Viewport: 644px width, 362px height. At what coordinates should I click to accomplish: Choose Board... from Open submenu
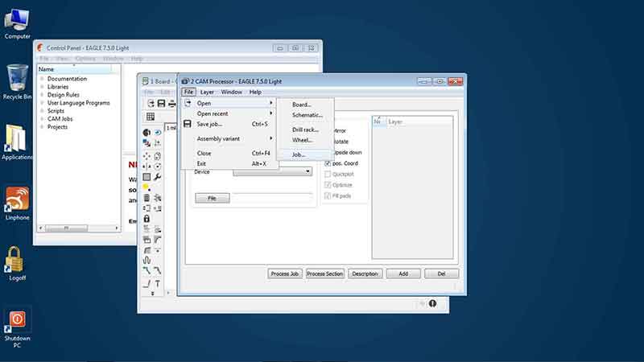[305, 105]
